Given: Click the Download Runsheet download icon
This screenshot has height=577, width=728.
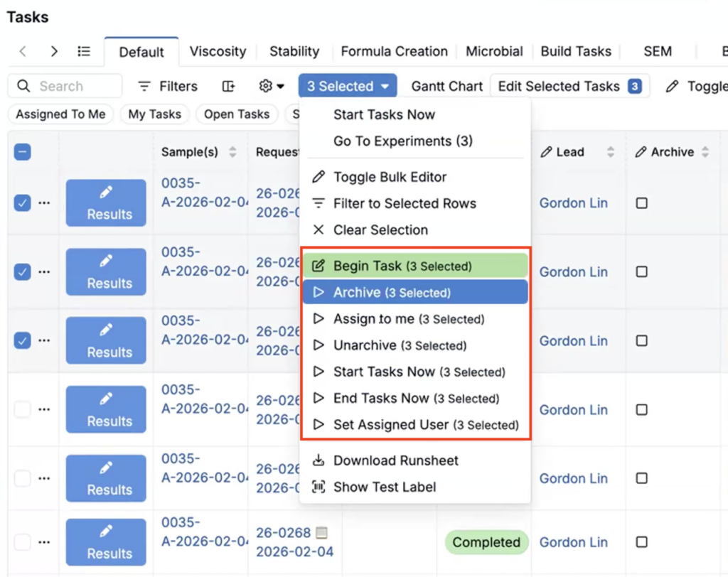Looking at the screenshot, I should [x=318, y=460].
